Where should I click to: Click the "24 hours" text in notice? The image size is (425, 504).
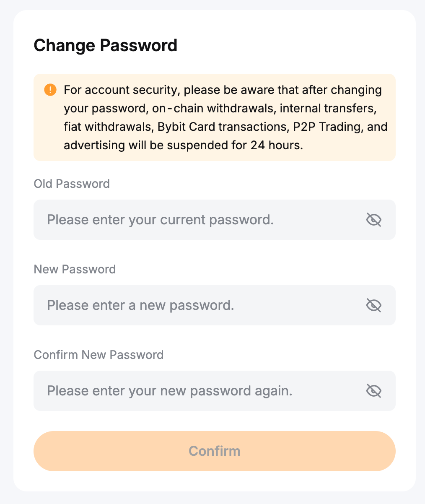276,145
